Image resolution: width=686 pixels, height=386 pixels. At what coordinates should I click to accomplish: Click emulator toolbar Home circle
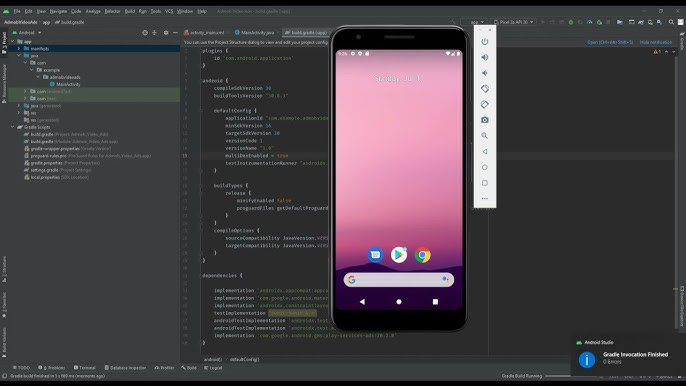click(484, 167)
